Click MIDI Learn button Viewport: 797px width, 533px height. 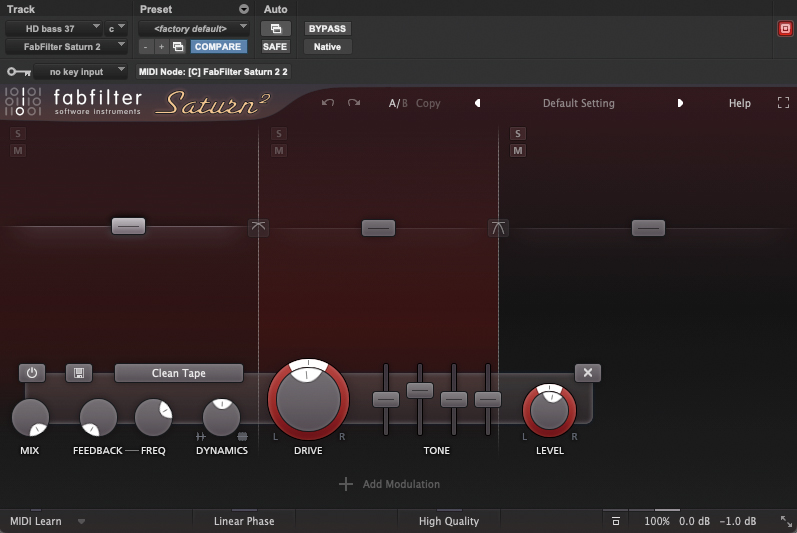[36, 521]
